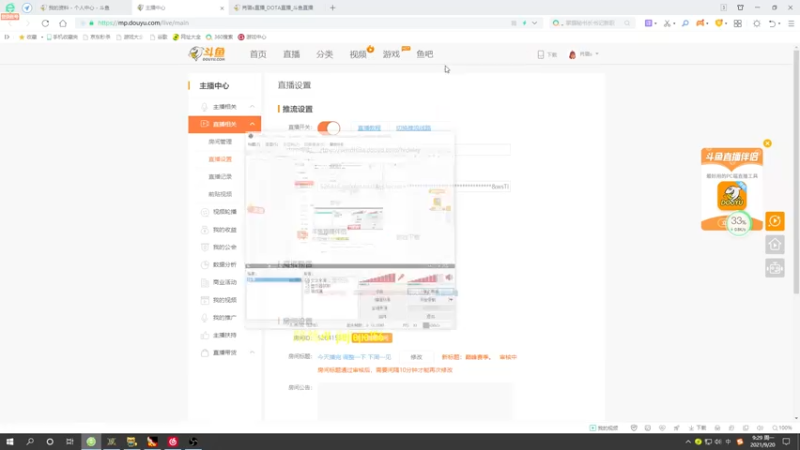Open the taskbar notification center

(786, 441)
